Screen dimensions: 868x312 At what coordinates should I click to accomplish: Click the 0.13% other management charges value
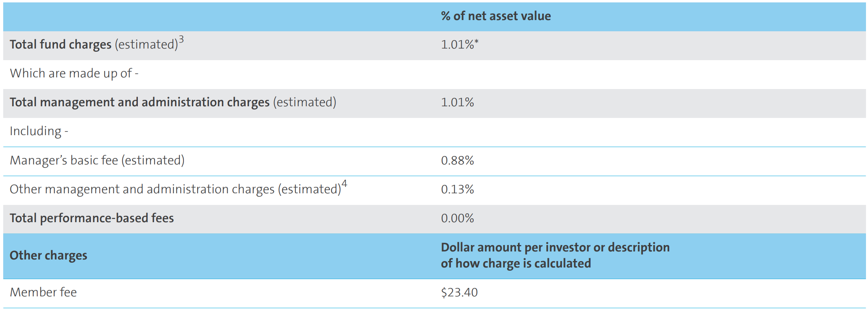[x=457, y=189]
